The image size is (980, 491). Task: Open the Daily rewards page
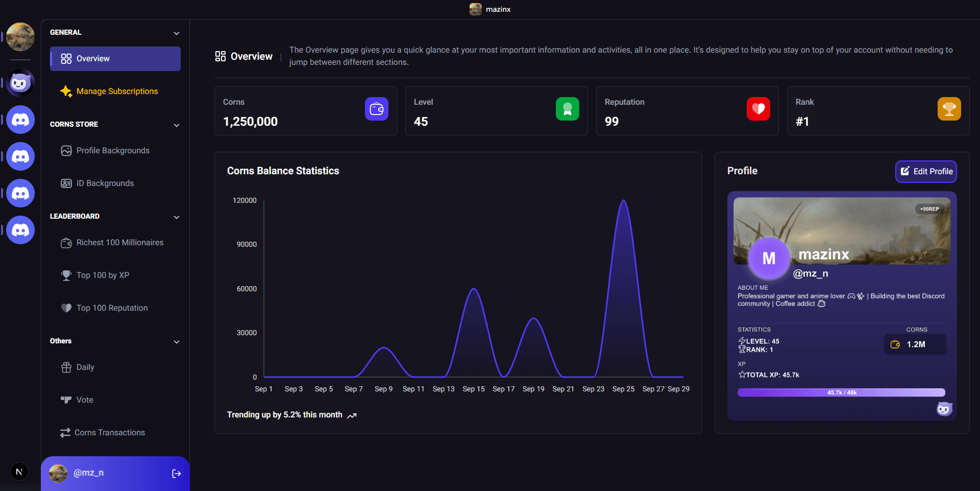pos(85,367)
